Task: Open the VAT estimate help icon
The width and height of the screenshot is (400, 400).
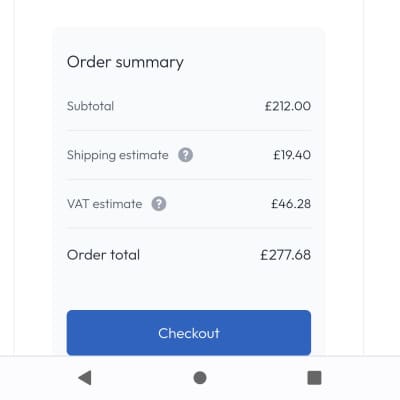Action: pyautogui.click(x=159, y=204)
